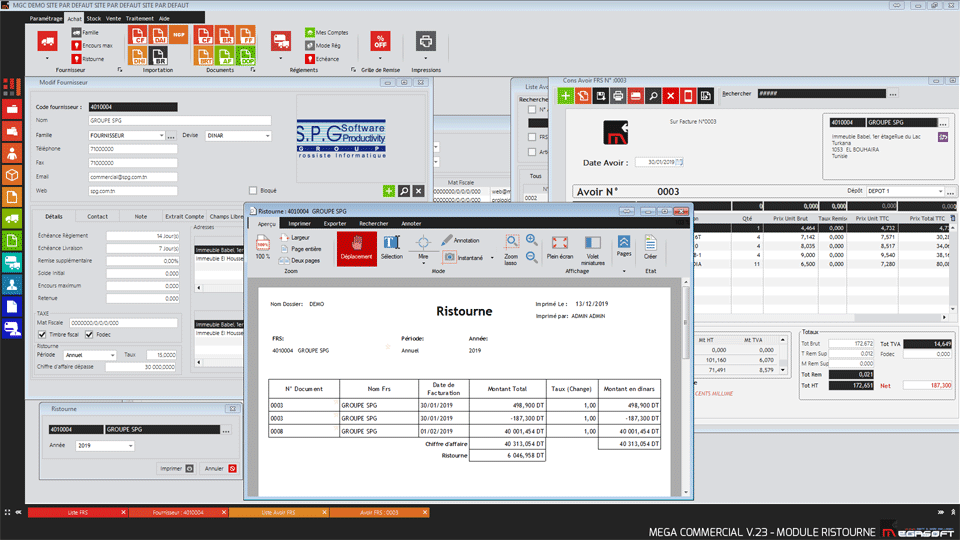Switch preview to Plein écran
The image size is (960, 540).
click(x=560, y=247)
